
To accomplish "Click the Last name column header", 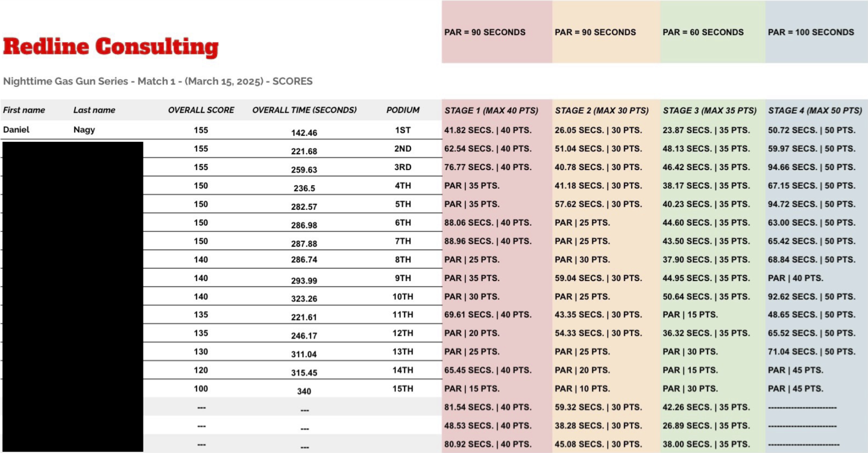I will coord(94,110).
